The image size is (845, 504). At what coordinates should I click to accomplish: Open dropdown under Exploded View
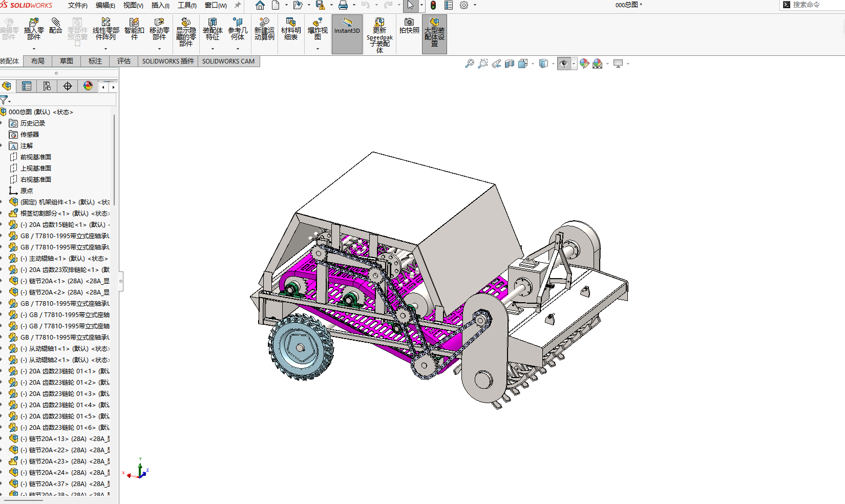coord(318,49)
